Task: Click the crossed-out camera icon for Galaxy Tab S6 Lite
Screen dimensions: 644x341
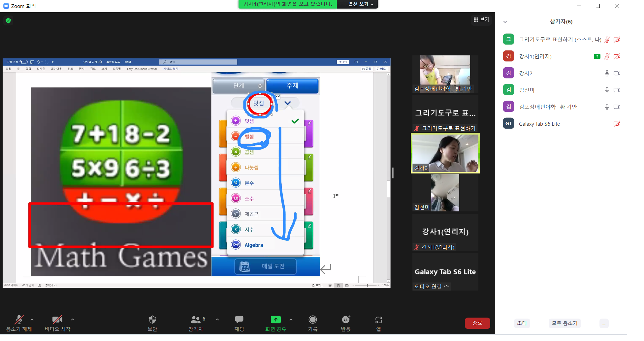Action: tap(617, 124)
